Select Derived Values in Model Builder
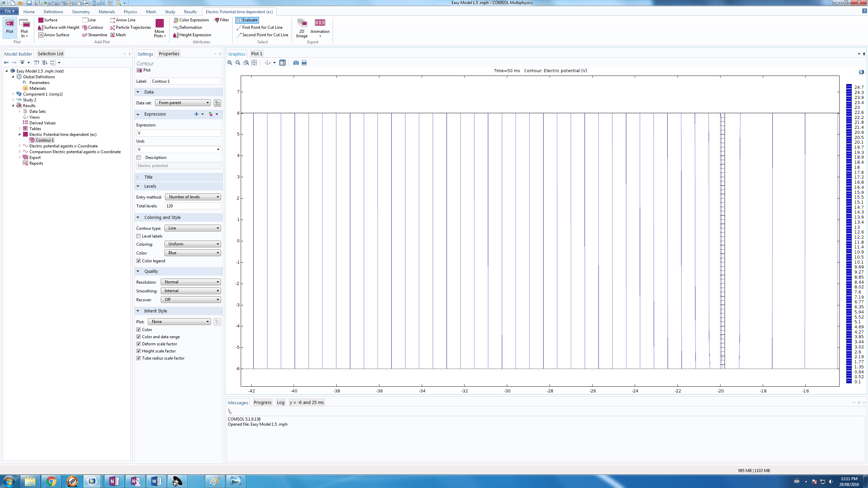The height and width of the screenshot is (488, 868). coord(42,123)
